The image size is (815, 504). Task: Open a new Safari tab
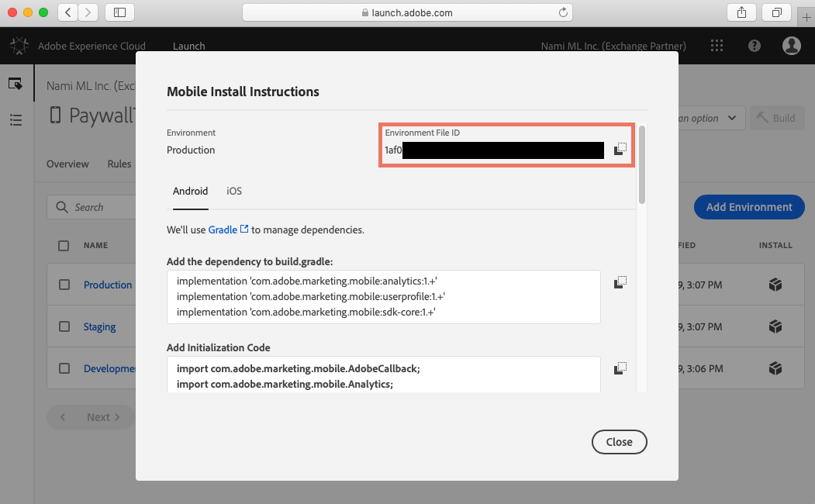806,18
